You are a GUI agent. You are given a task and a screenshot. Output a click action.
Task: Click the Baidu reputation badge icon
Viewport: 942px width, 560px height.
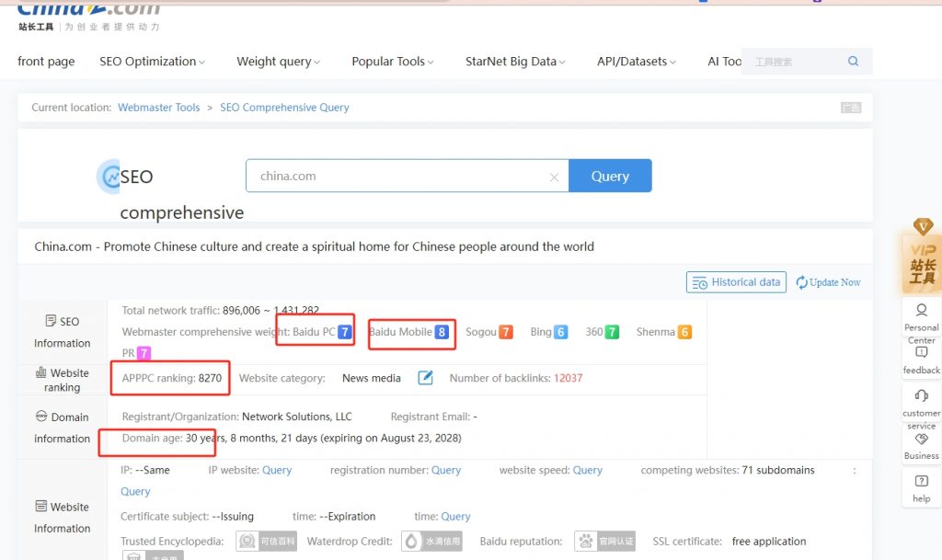click(x=604, y=542)
